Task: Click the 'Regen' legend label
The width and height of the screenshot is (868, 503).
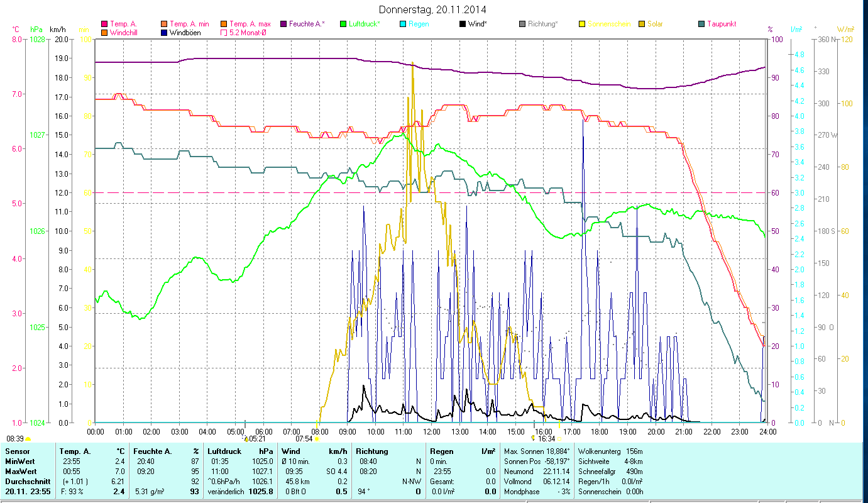Action: 419,25
